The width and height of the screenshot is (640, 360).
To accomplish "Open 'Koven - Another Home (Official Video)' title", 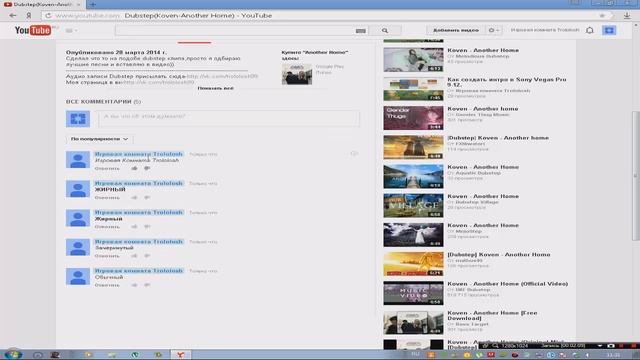I will coord(507,284).
